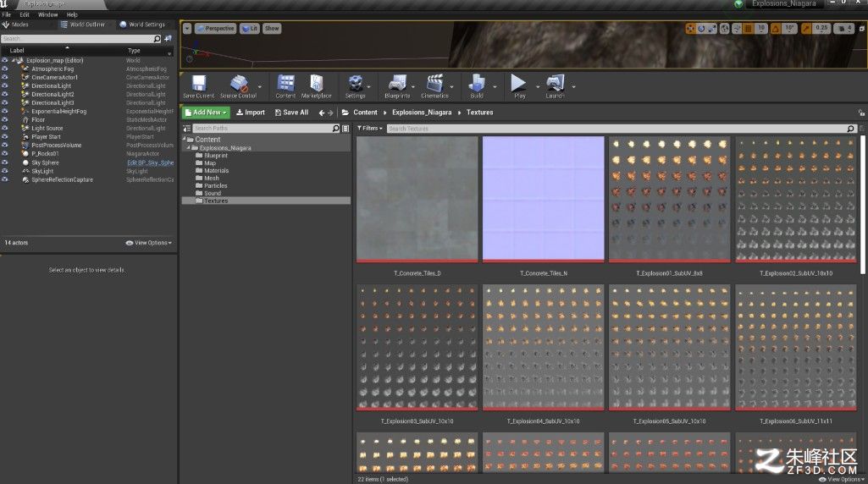This screenshot has width=868, height=484.
Task: Click the search magnifier in World Outliner
Action: click(158, 39)
